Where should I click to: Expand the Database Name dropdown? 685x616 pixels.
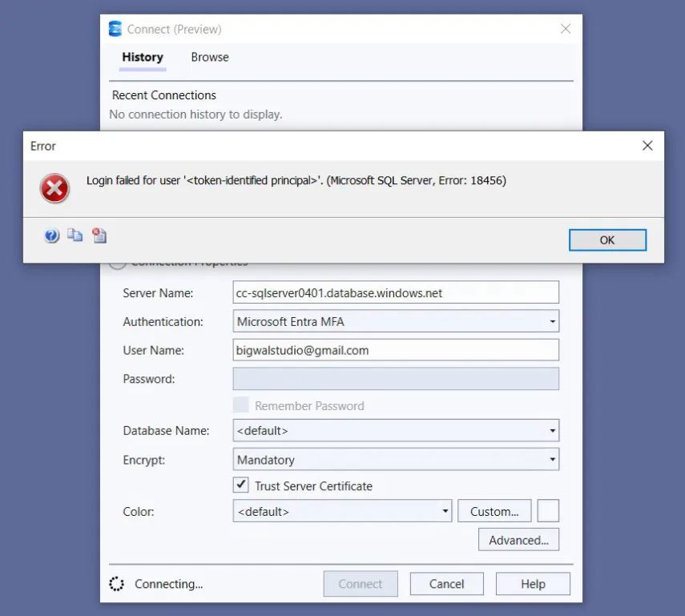coord(552,430)
